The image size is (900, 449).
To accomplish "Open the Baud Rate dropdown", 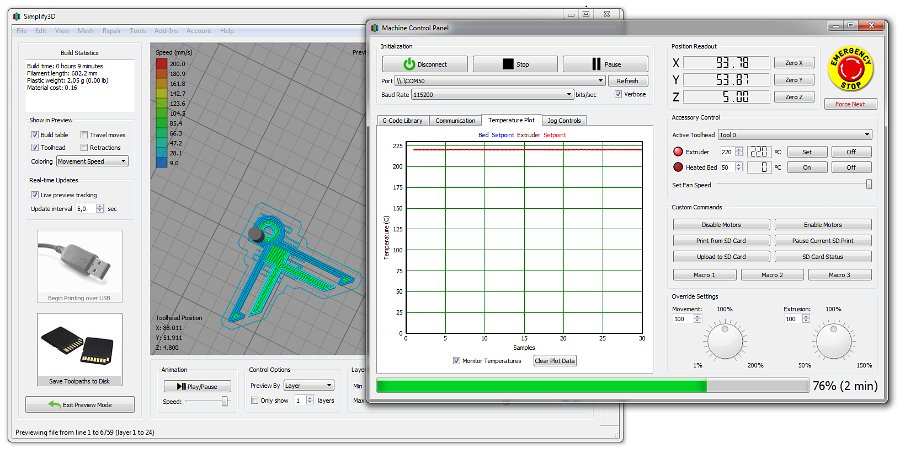I will coord(492,94).
